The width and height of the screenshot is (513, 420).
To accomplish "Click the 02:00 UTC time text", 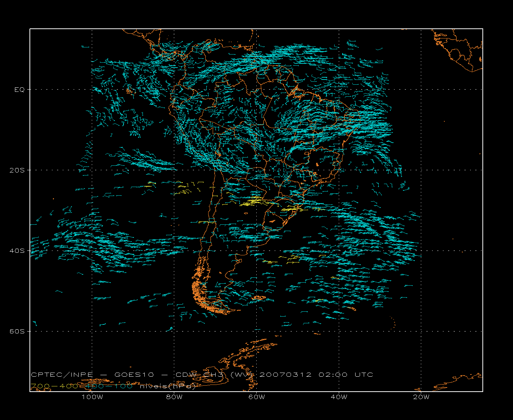I will click(x=346, y=374).
